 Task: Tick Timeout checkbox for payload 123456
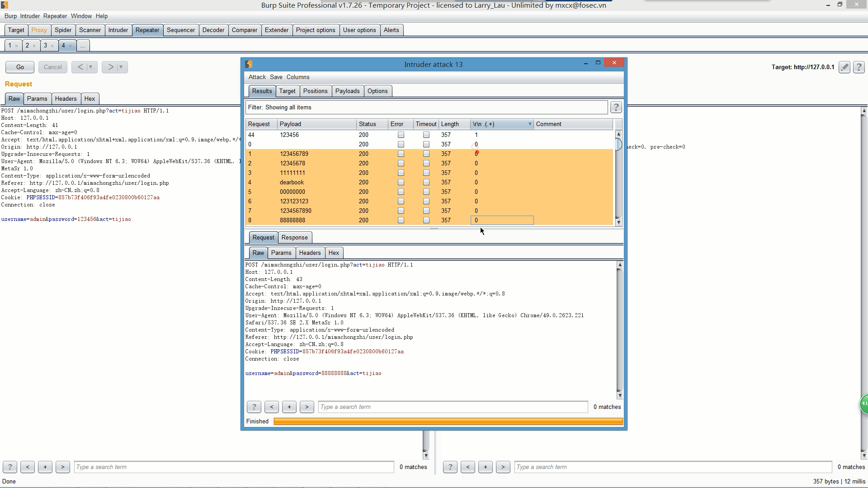[426, 135]
